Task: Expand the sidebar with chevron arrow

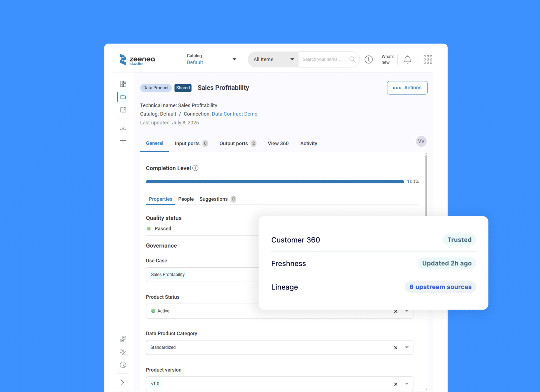Action: pos(122,383)
